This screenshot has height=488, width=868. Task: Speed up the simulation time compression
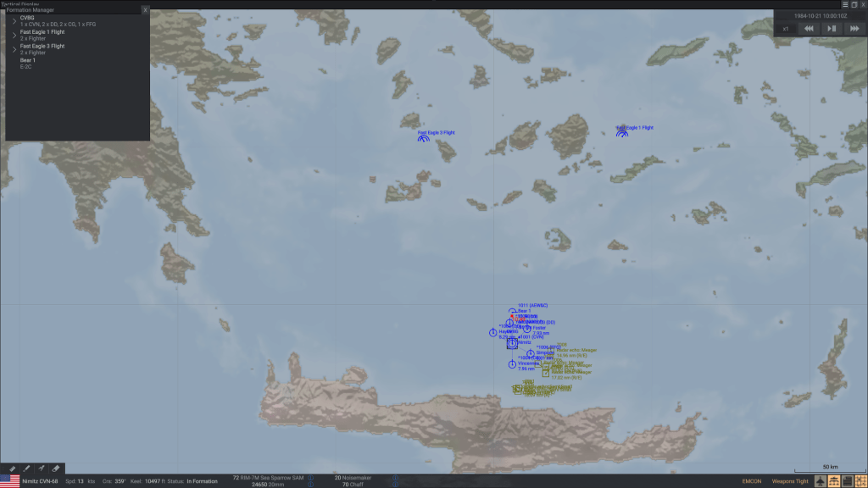(x=854, y=28)
